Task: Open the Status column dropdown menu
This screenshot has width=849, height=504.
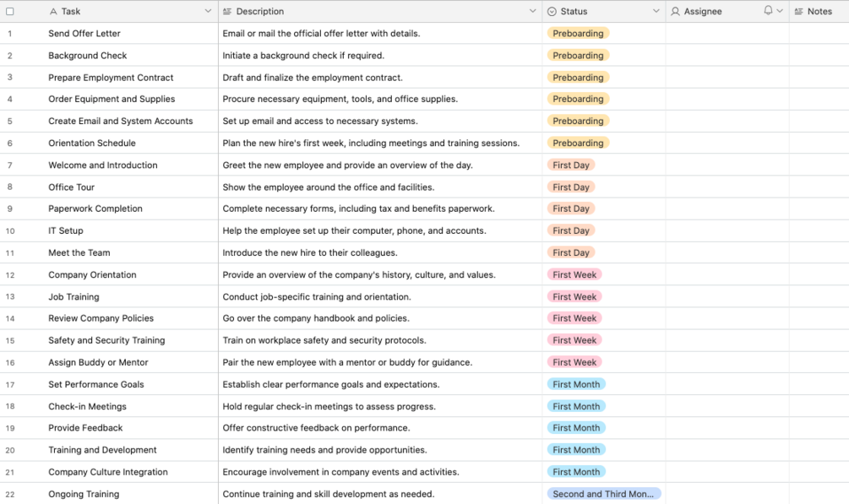Action: tap(656, 12)
